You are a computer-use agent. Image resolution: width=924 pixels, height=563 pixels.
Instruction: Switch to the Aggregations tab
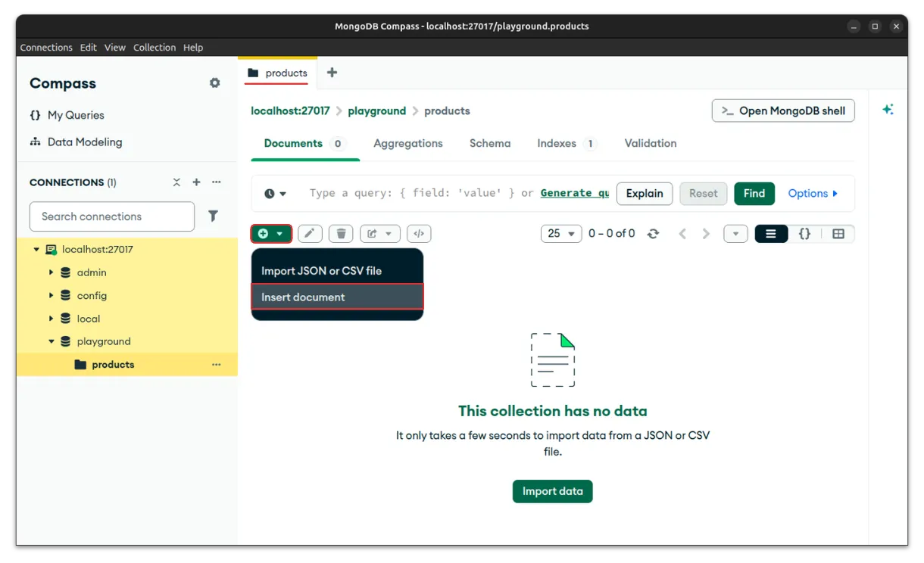(x=407, y=144)
